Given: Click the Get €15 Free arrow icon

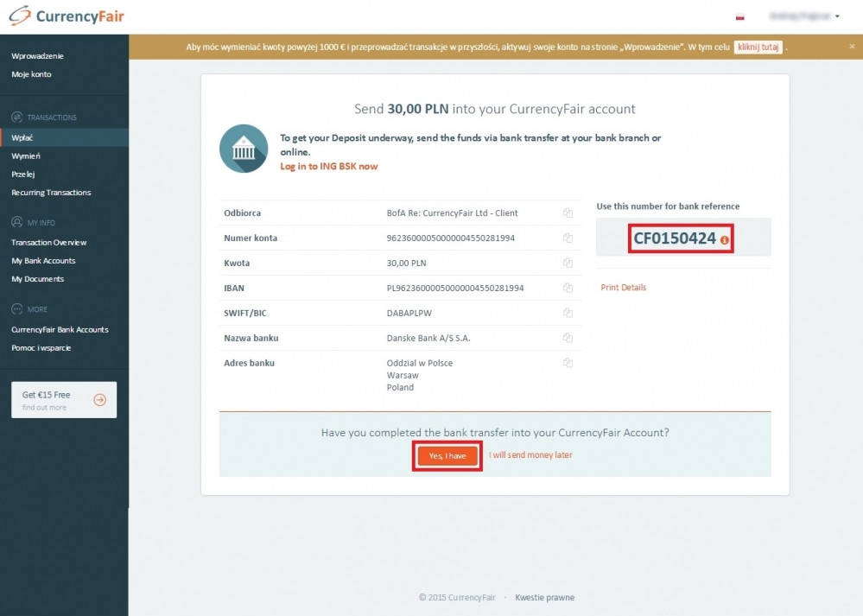Looking at the screenshot, I should pyautogui.click(x=99, y=400).
